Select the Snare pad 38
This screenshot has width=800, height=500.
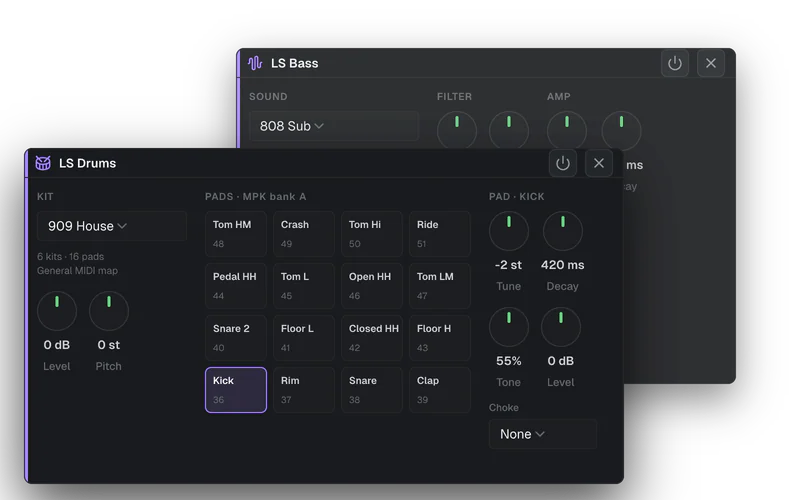tap(371, 390)
